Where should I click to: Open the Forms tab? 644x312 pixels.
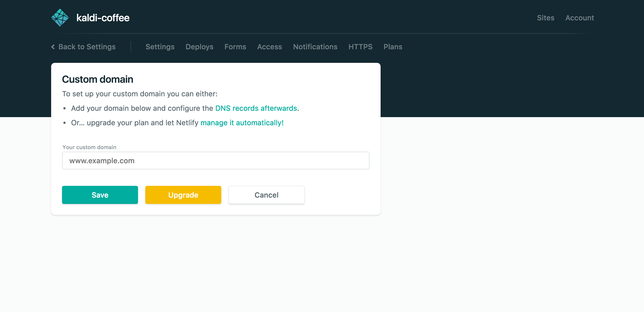(235, 47)
